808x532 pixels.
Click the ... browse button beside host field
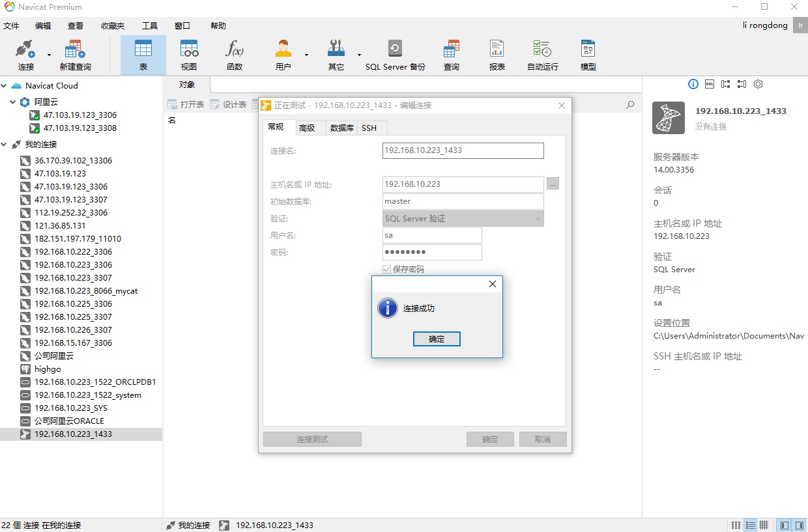coord(553,184)
